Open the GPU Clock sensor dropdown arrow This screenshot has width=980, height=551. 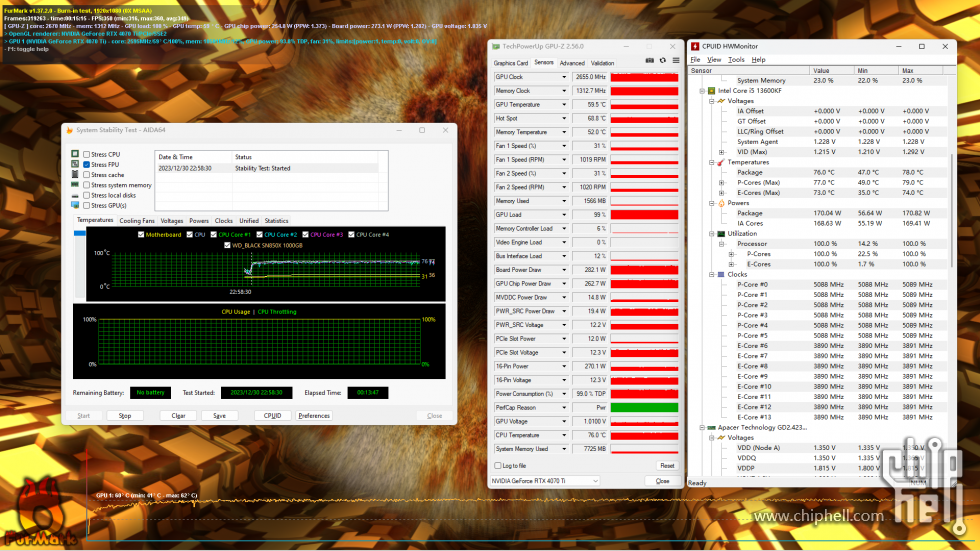pos(564,77)
